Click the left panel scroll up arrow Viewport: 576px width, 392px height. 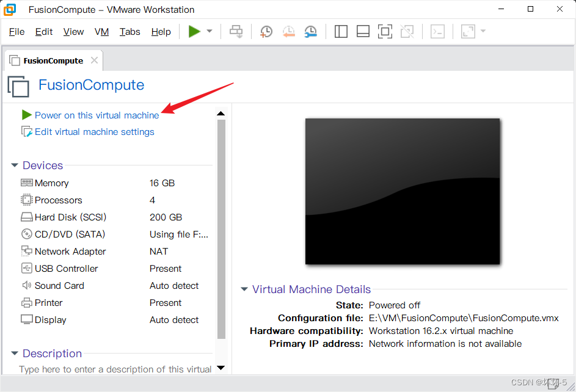coord(221,114)
